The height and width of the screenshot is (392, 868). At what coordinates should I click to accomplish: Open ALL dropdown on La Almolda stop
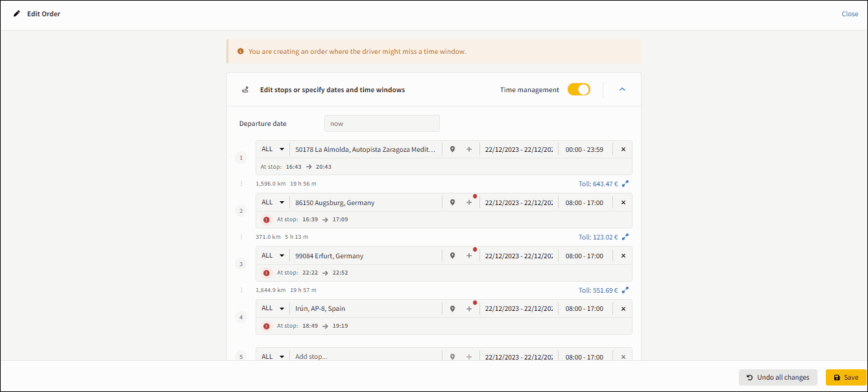click(x=273, y=149)
